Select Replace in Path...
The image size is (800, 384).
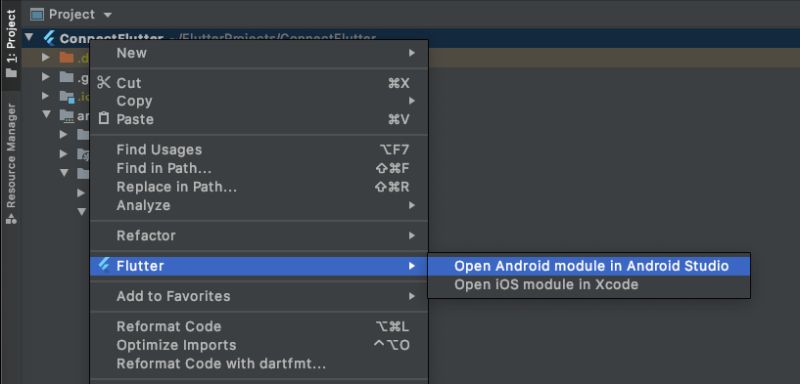point(259,187)
